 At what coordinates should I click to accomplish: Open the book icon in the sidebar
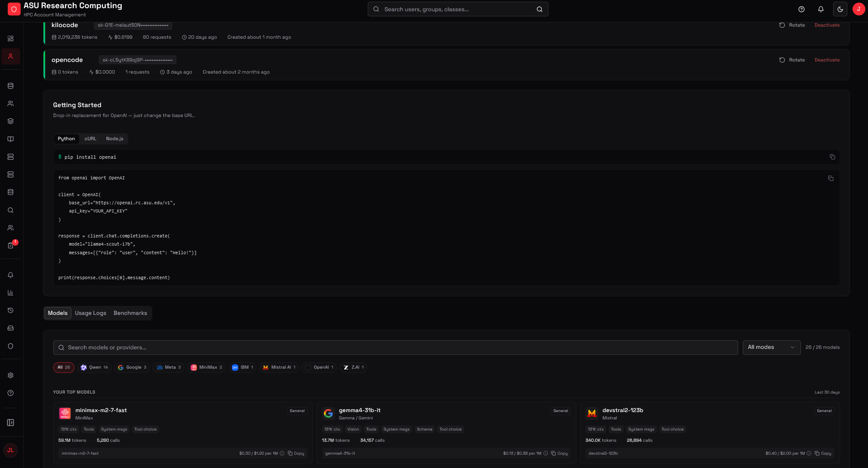pos(11,139)
